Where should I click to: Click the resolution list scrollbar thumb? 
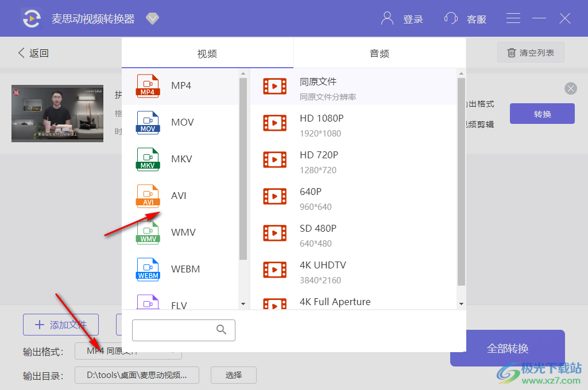(x=461, y=182)
